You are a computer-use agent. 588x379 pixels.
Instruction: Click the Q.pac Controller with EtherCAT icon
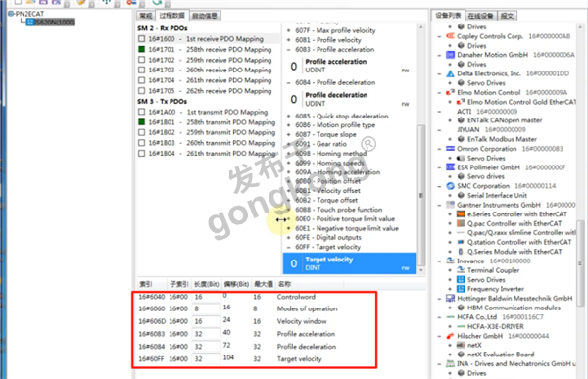pyautogui.click(x=461, y=223)
